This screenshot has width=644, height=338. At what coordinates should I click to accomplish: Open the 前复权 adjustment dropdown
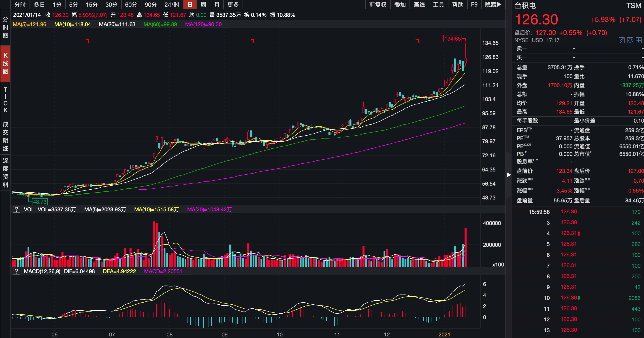point(378,4)
